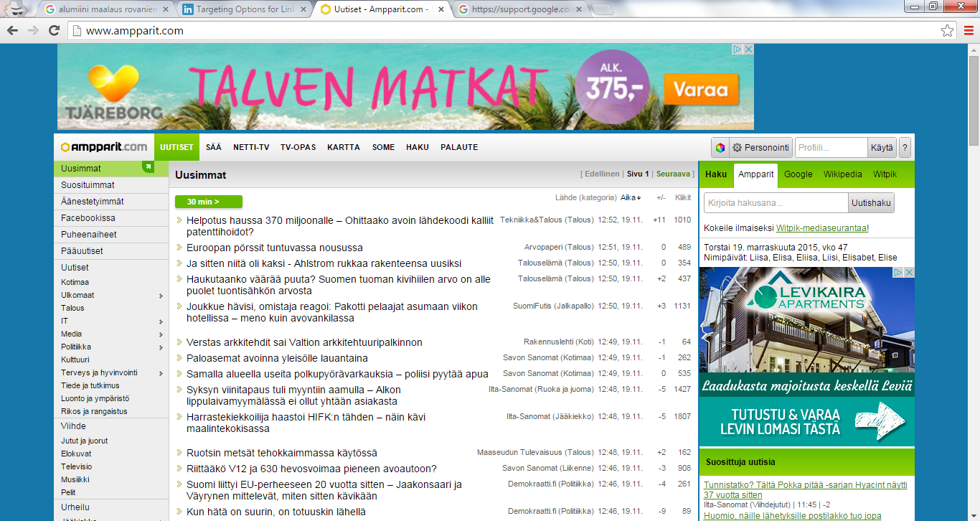The width and height of the screenshot is (980, 521).
Task: Go to TV-OPAS in the navigation bar
Action: (298, 147)
